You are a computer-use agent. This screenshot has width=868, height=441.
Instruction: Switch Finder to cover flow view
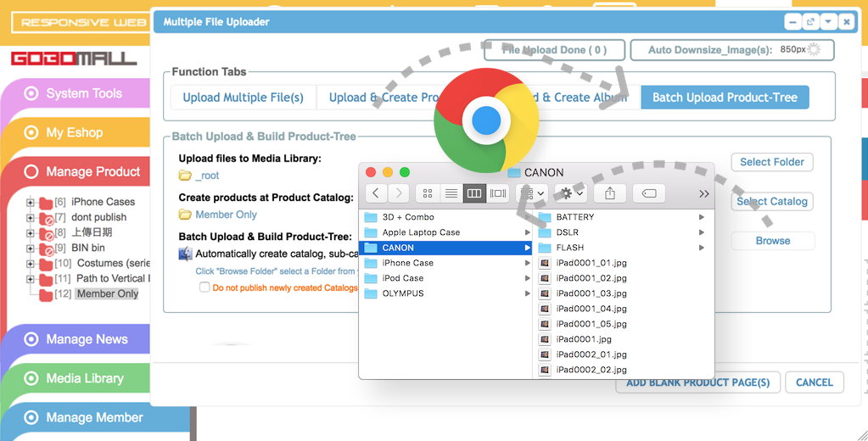[x=498, y=193]
